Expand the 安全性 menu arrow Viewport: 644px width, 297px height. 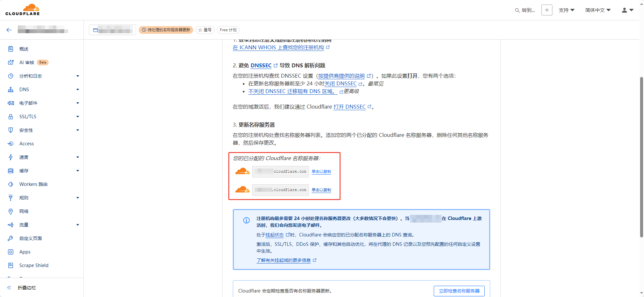[x=78, y=130]
